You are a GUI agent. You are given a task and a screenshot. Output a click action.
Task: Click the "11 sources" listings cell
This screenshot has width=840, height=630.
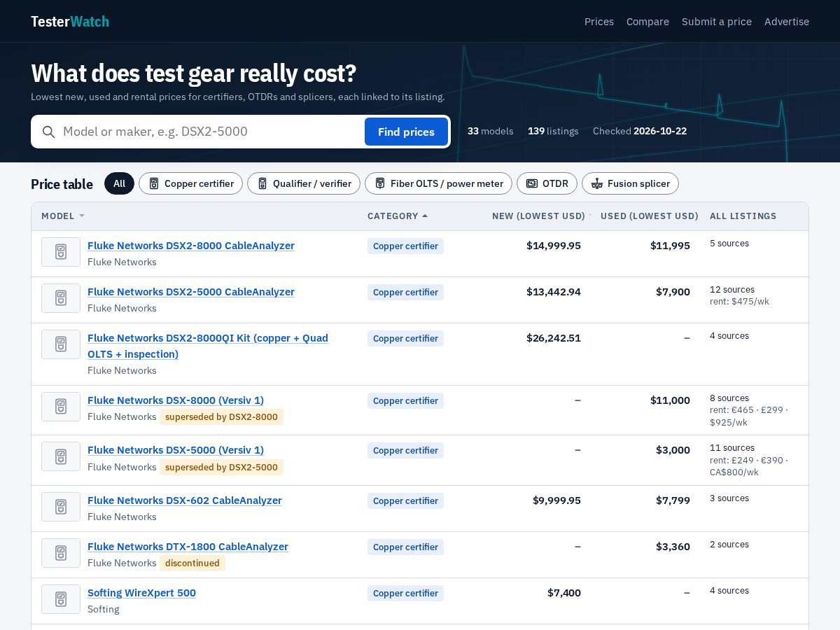[732, 448]
